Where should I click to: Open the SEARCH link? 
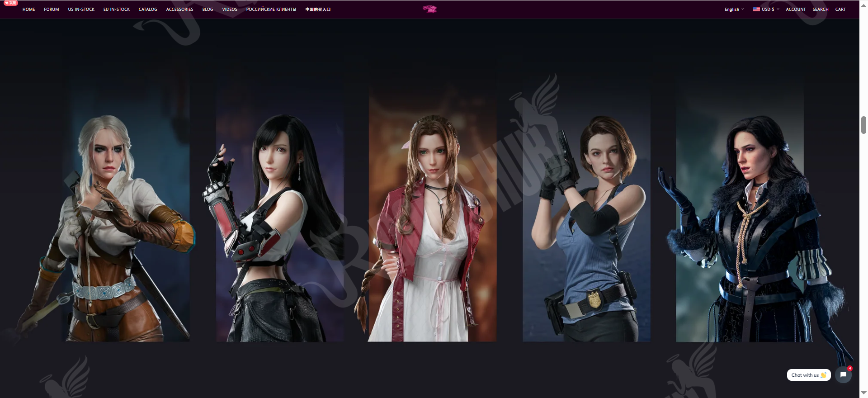[x=821, y=9]
